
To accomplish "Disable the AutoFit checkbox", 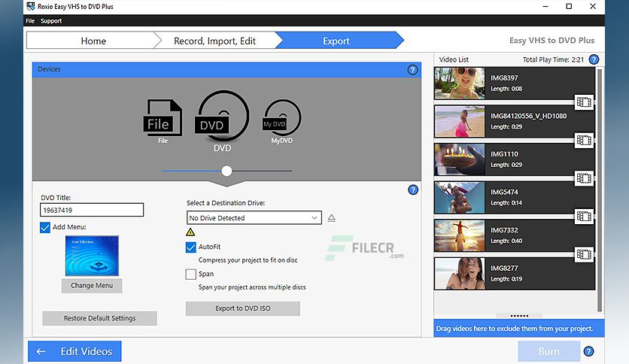I will click(190, 247).
